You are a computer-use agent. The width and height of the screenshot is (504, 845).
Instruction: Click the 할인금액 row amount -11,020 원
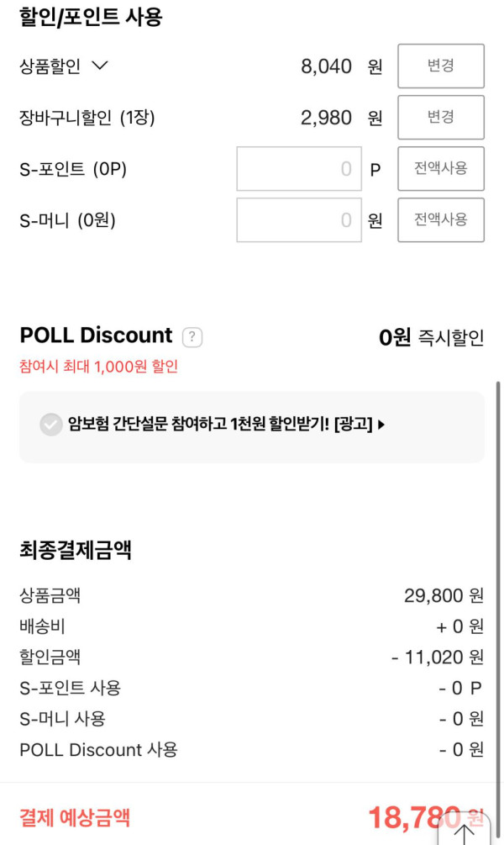pos(438,658)
